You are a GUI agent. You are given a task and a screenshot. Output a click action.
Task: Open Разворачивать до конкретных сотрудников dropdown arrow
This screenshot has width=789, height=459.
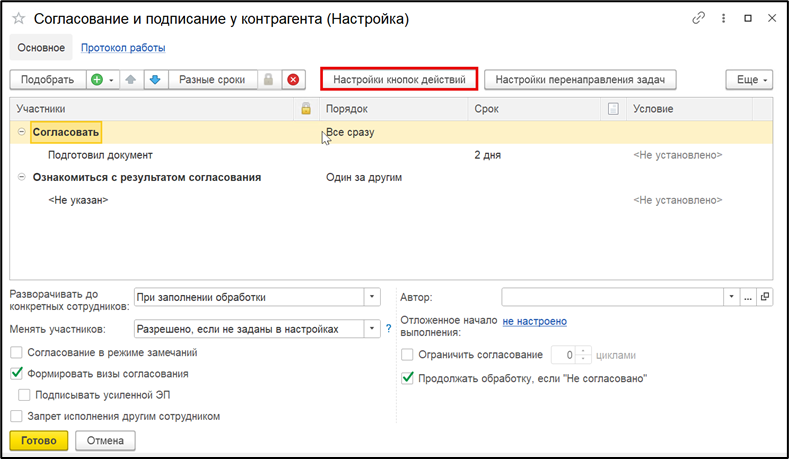[x=372, y=297]
